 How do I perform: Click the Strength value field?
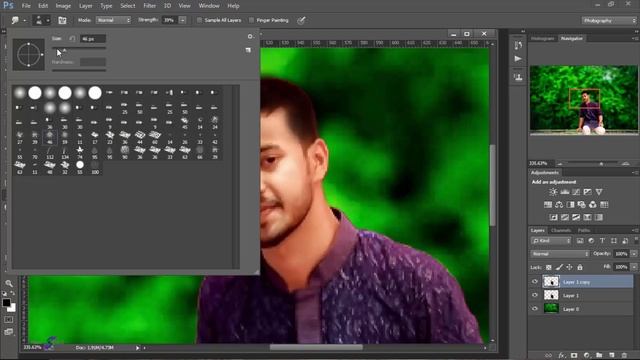point(169,20)
